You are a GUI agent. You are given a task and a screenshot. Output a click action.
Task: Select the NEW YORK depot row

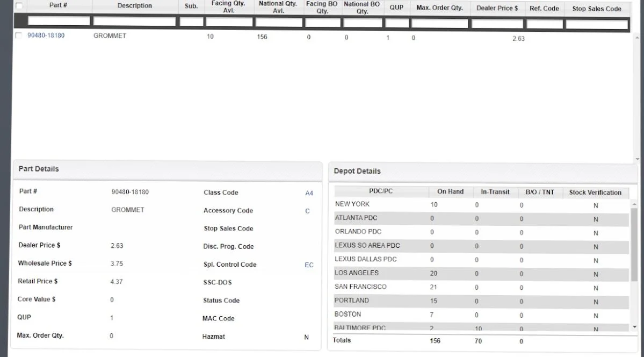(x=481, y=204)
